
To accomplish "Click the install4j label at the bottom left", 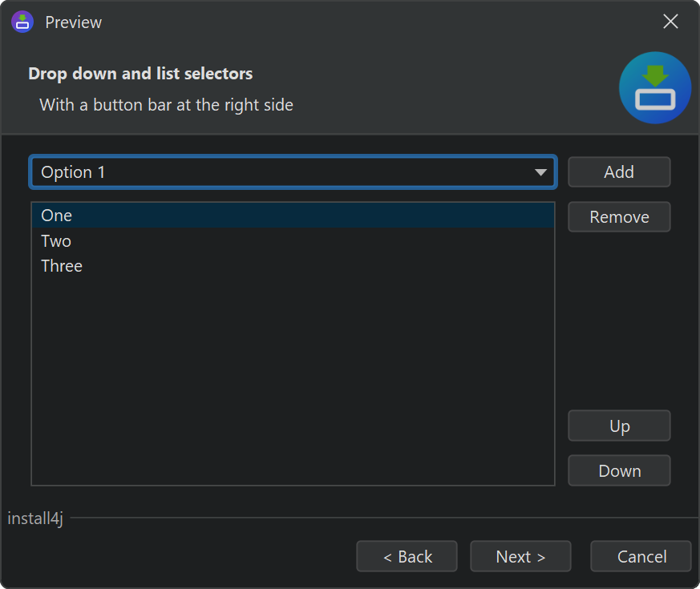I will pos(35,518).
